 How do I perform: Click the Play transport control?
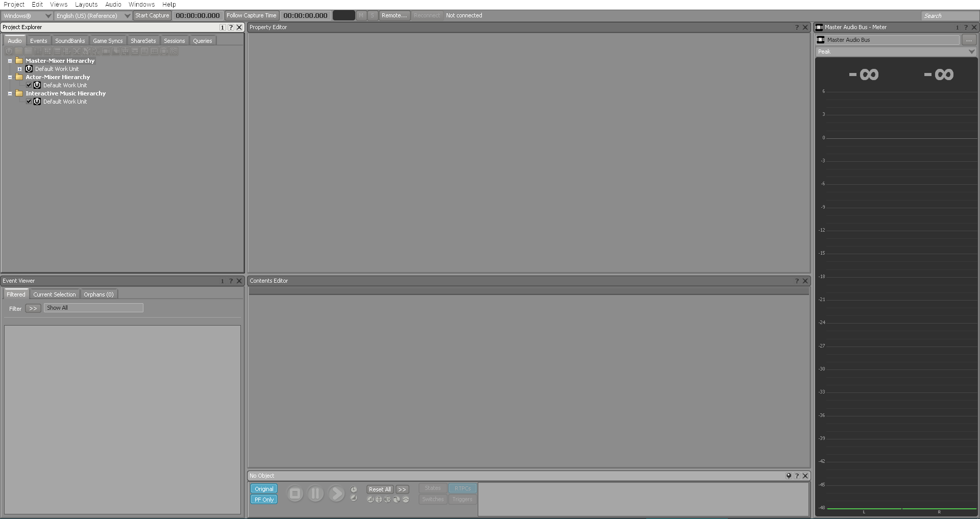pos(336,493)
